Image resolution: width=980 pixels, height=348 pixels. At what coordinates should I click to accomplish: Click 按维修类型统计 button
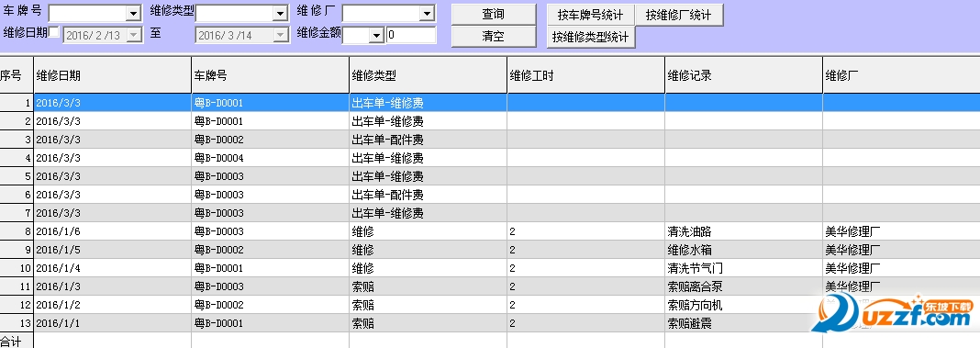(591, 37)
